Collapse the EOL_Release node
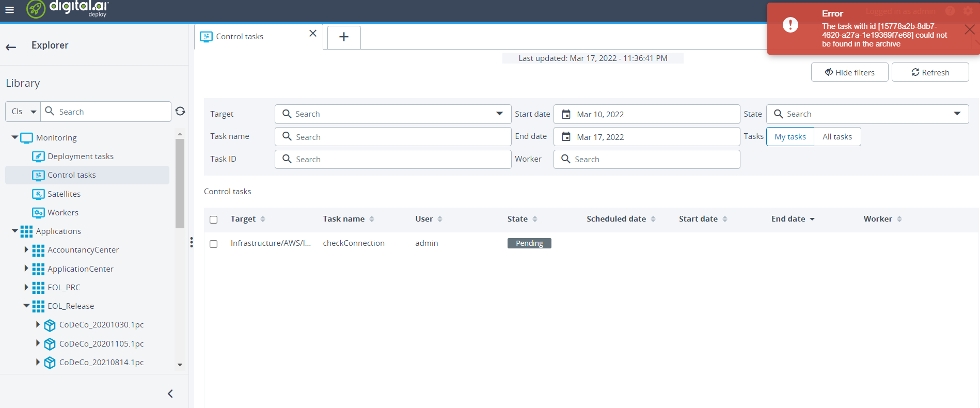The width and height of the screenshot is (980, 408). coord(26,306)
